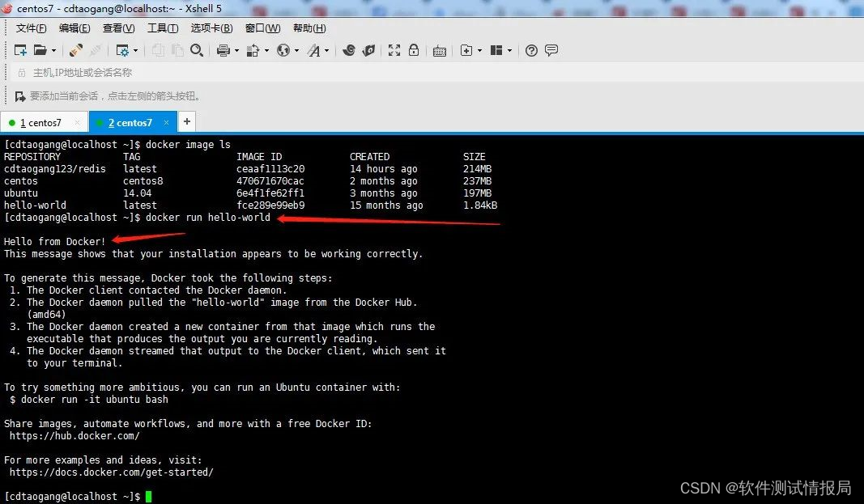Click the Encoding globe icon
The height and width of the screenshot is (504, 864).
pyautogui.click(x=283, y=51)
